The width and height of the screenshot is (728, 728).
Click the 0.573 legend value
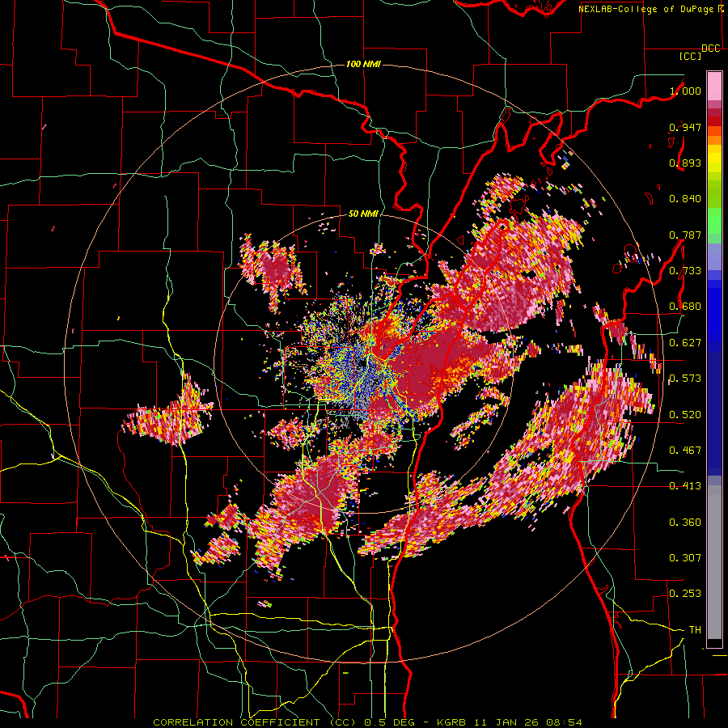pos(685,379)
